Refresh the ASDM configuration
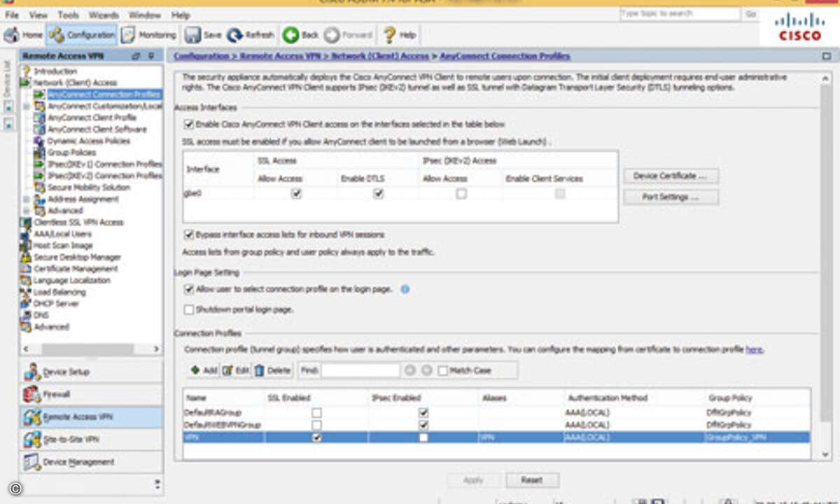Viewport: 840px width, 504px height. coord(251,34)
